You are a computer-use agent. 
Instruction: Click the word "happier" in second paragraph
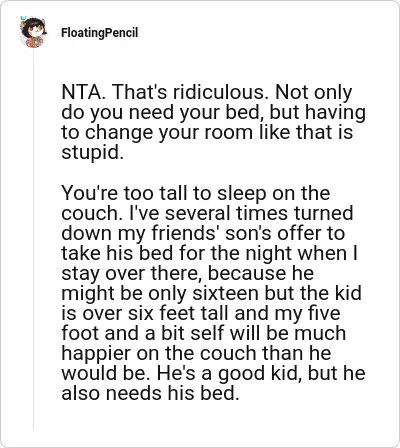coord(96,353)
